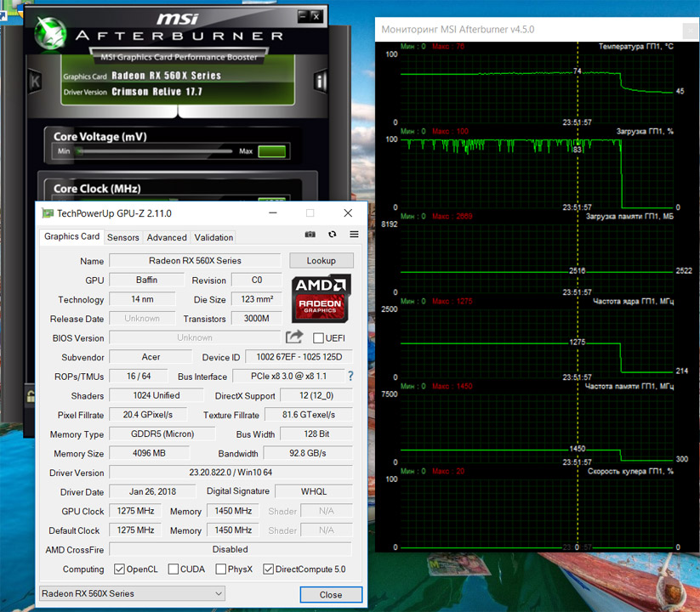Viewport: 700px width, 612px height.
Task: Click the ROPs/TMUs 16 / 64 field
Action: pyautogui.click(x=139, y=376)
